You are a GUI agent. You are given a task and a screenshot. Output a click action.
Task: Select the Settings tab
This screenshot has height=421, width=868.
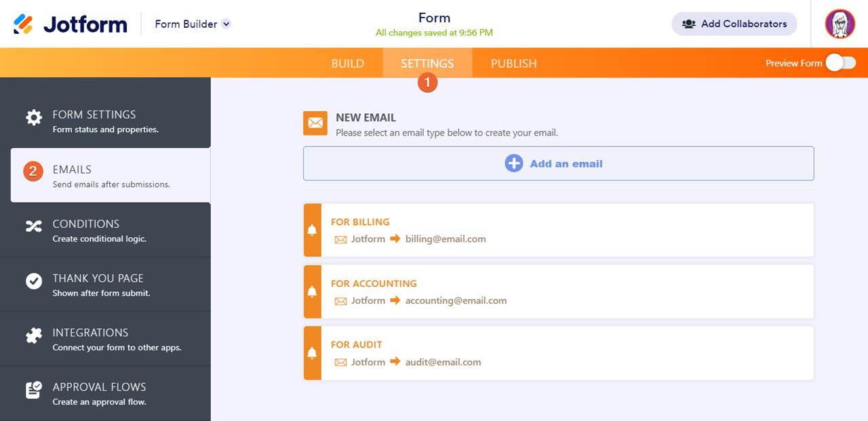pos(427,63)
